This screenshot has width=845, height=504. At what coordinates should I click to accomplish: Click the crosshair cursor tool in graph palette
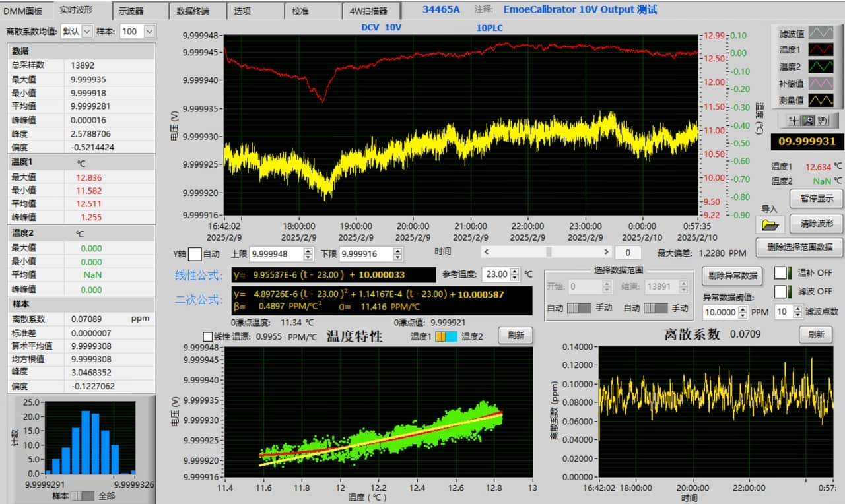(793, 121)
